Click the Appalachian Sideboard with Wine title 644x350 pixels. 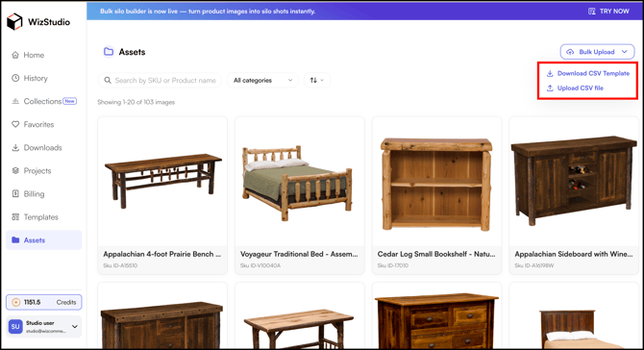[x=574, y=254]
